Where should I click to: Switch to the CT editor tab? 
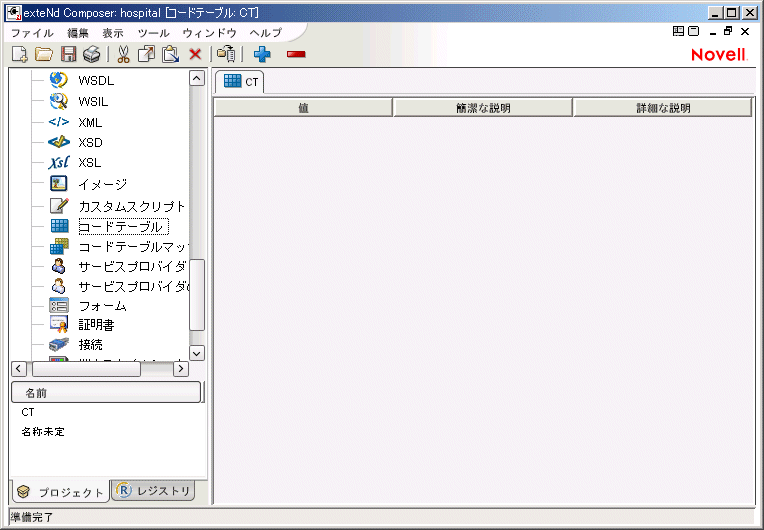(240, 82)
